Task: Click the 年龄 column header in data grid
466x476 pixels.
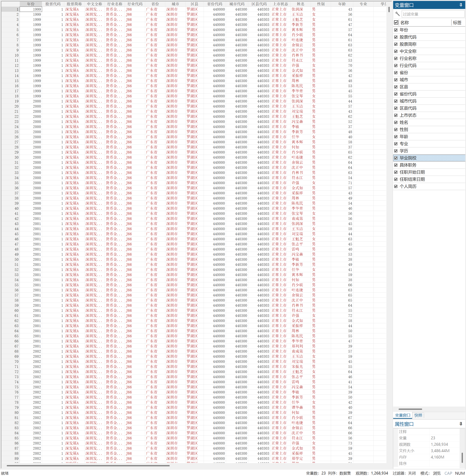Action: pos(342,4)
